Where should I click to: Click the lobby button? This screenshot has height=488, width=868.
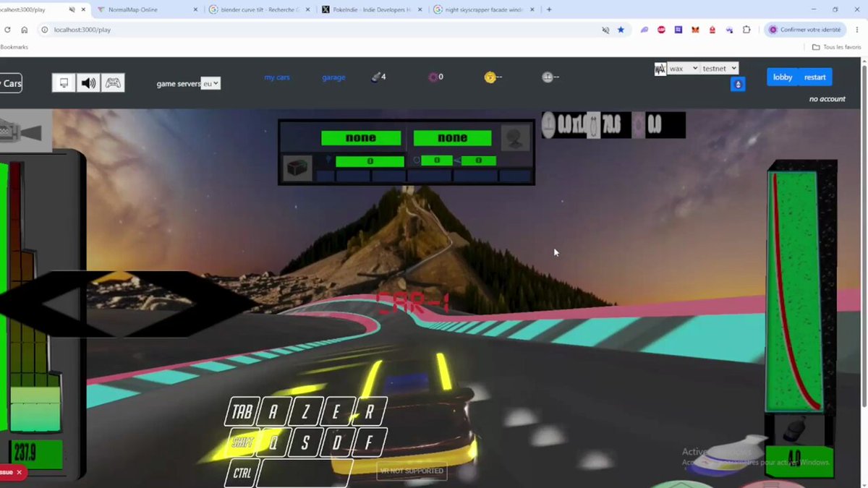pyautogui.click(x=783, y=77)
